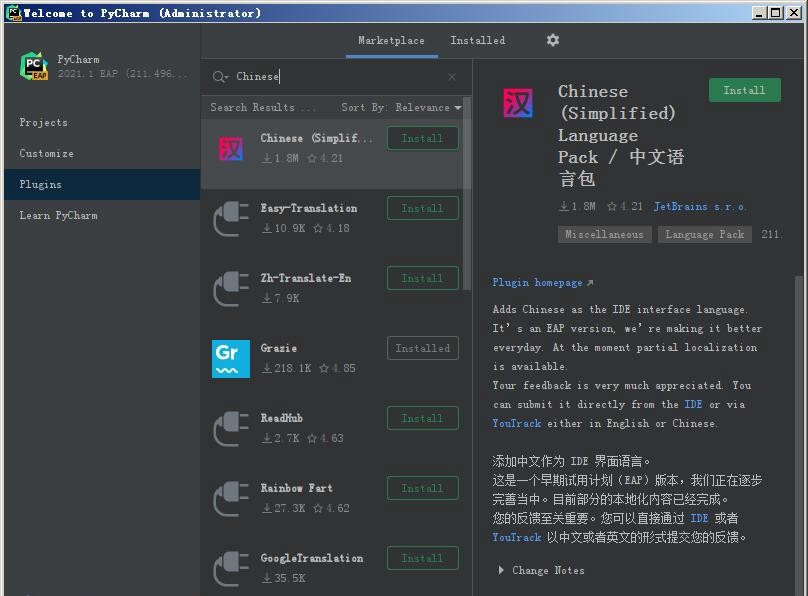Click the Rainbow Fart plugin icon

[x=231, y=499]
